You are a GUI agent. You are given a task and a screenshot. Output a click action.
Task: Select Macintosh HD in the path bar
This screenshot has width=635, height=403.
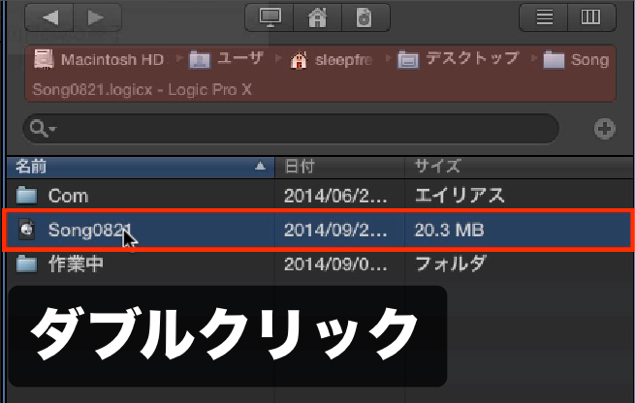[x=99, y=60]
